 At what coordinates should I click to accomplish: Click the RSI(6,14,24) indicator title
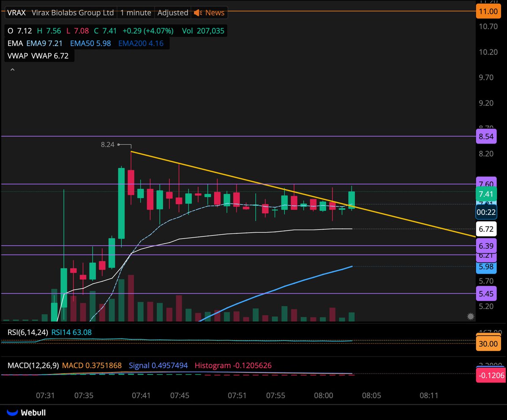[27, 332]
